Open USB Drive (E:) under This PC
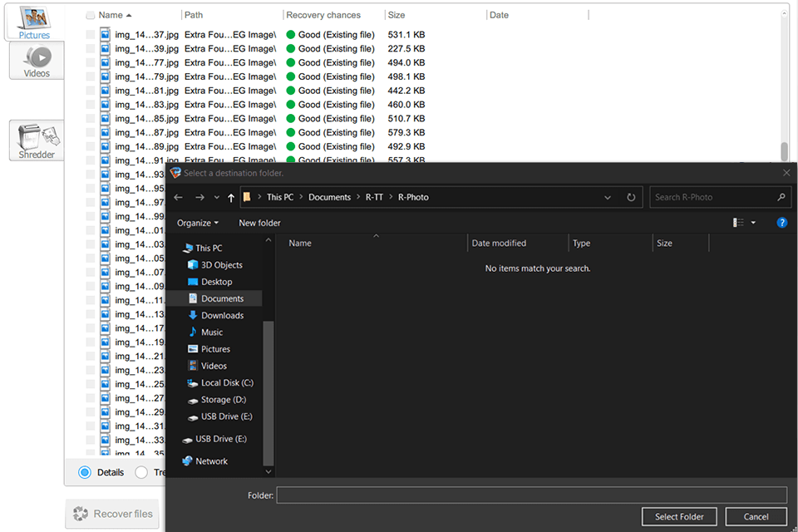 point(226,416)
